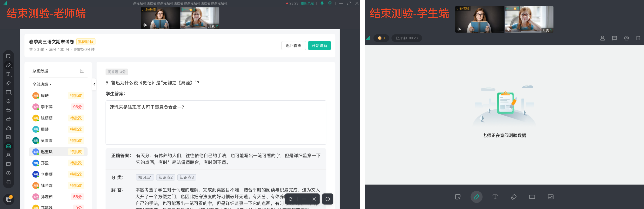Select student 郑盈 in the list
The width and height of the screenshot is (644, 209).
tap(58, 163)
